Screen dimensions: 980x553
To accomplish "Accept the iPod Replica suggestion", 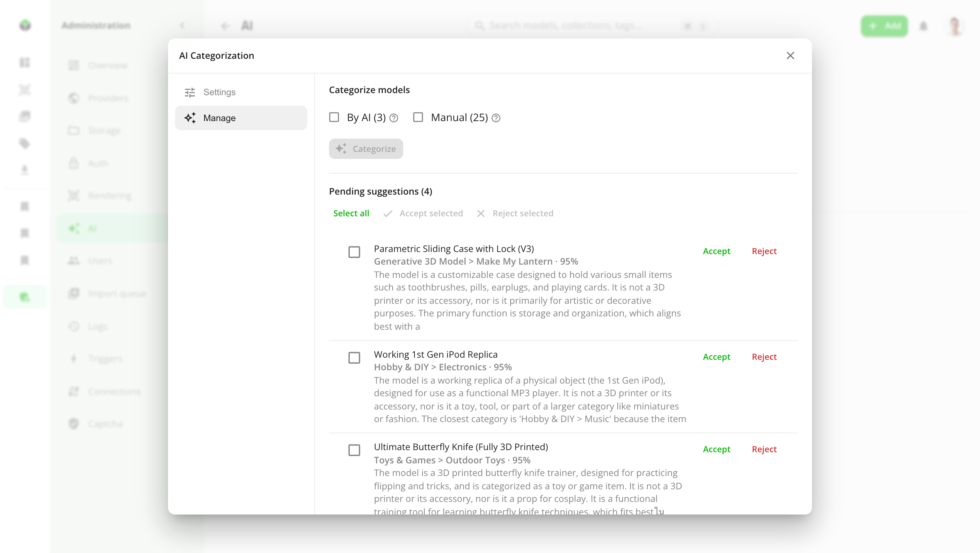I will [716, 357].
